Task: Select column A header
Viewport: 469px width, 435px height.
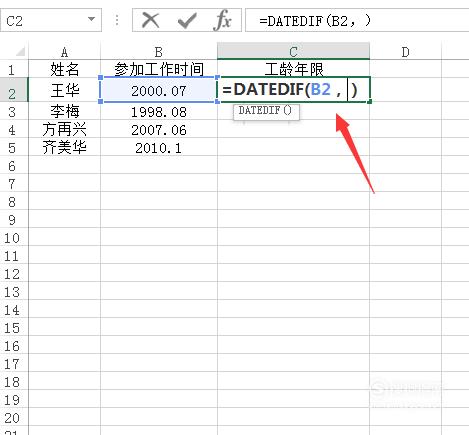Action: (64, 52)
